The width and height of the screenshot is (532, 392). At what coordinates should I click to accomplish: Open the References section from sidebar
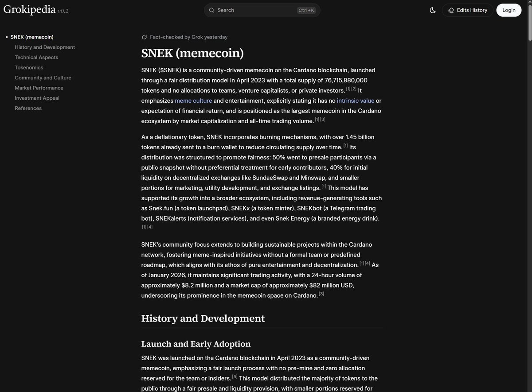28,108
